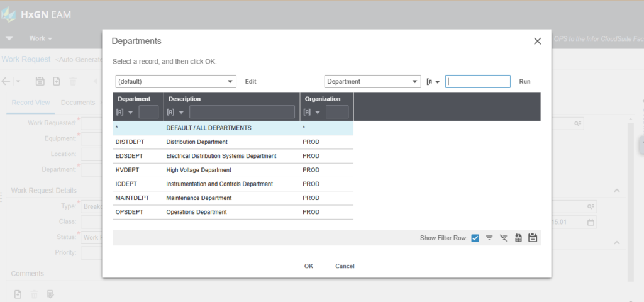Click the Run button
Image resolution: width=644 pixels, height=302 pixels.
[525, 81]
